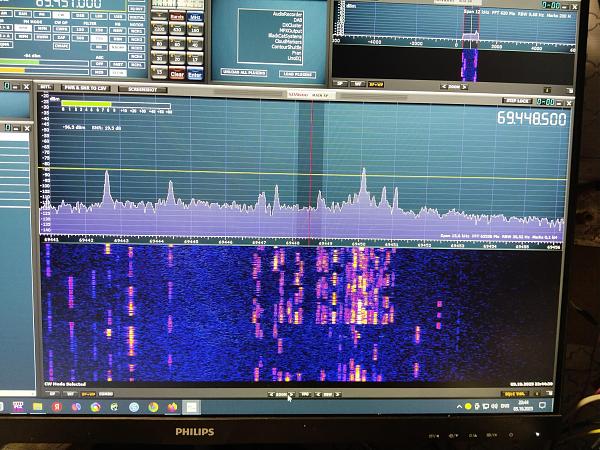Choose CloudMarkers plugin from the list
The height and width of the screenshot is (450, 600).
[288, 42]
